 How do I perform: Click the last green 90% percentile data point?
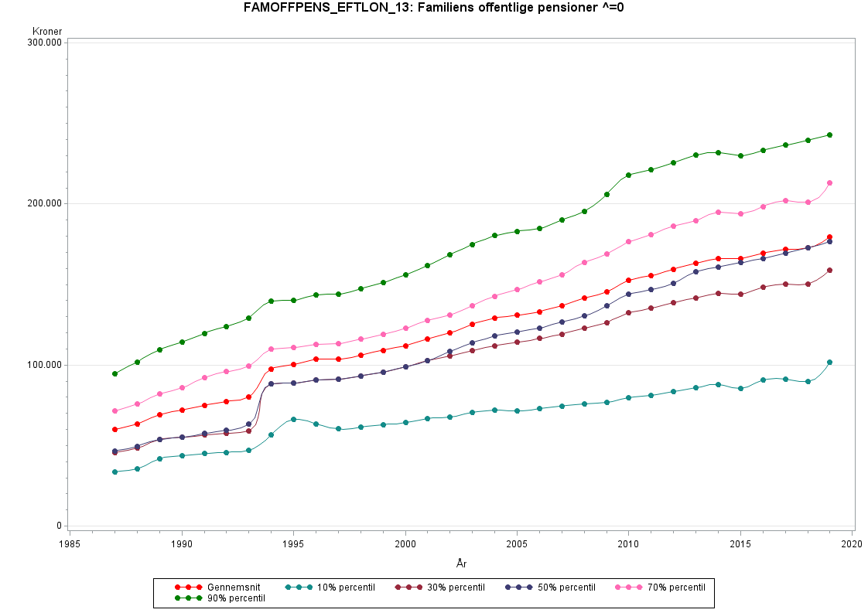point(829,135)
